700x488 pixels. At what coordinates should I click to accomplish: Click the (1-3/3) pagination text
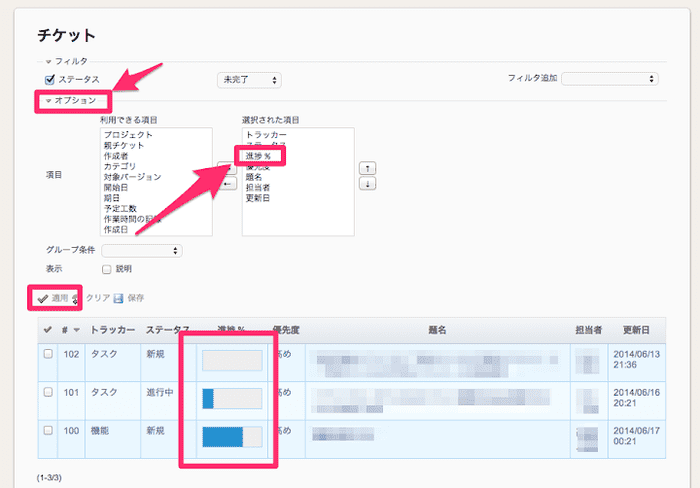pyautogui.click(x=49, y=478)
